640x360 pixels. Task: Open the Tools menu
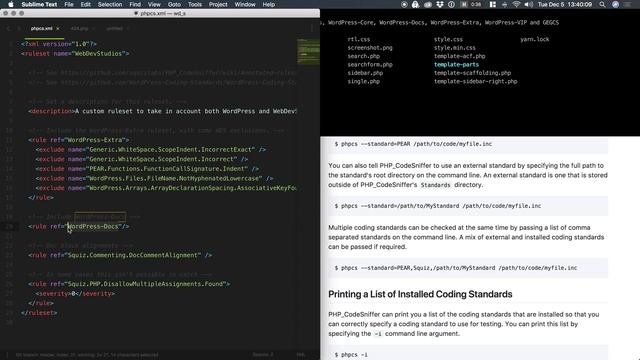tap(195, 4)
